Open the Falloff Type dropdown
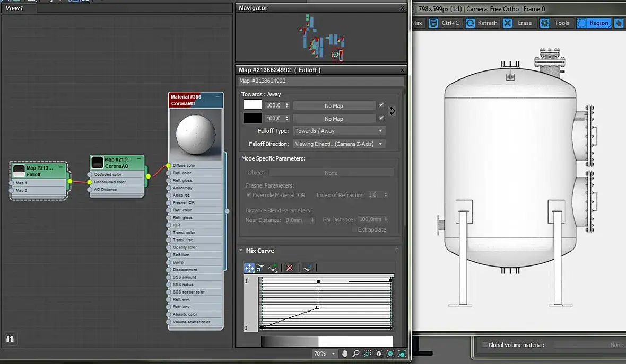Viewport: 626px width, 364px height. pos(339,131)
